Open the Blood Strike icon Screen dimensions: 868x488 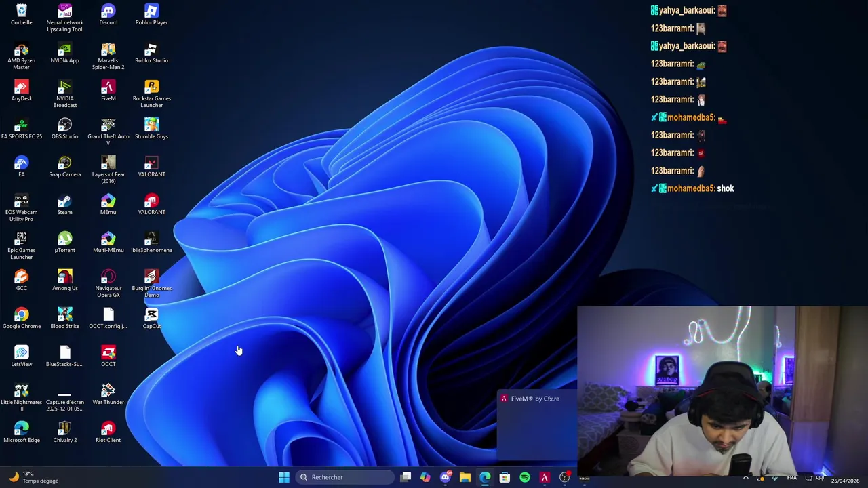(x=64, y=319)
